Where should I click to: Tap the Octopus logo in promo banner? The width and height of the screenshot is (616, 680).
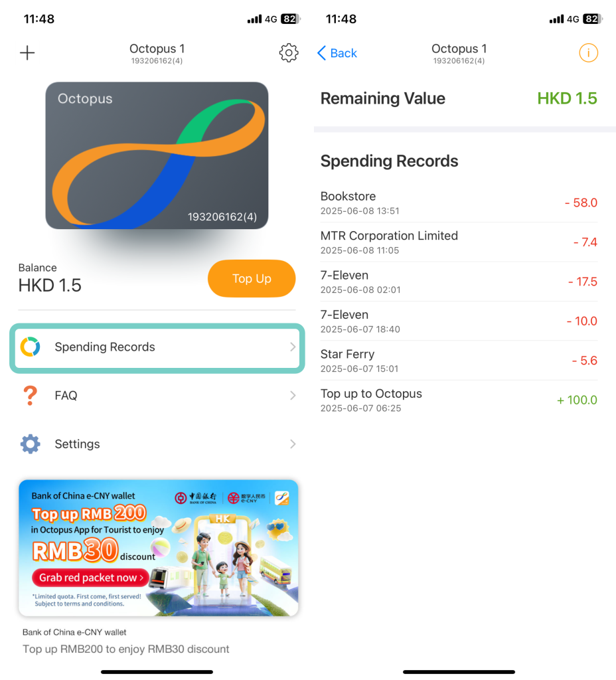282,498
